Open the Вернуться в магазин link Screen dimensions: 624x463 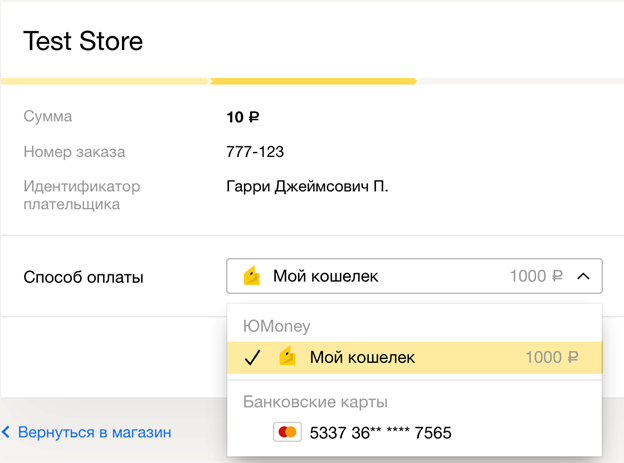click(92, 432)
